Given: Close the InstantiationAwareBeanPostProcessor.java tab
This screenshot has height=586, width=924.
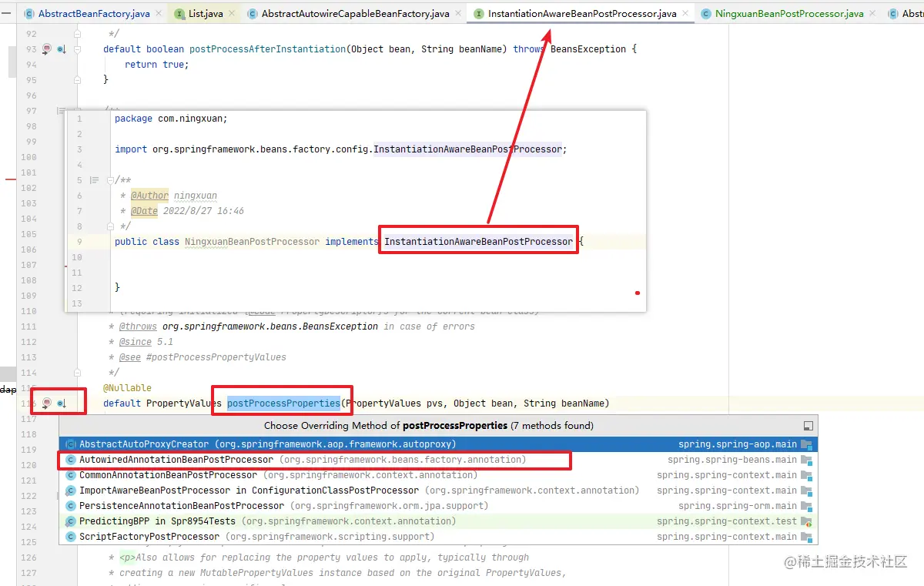Looking at the screenshot, I should (x=687, y=14).
